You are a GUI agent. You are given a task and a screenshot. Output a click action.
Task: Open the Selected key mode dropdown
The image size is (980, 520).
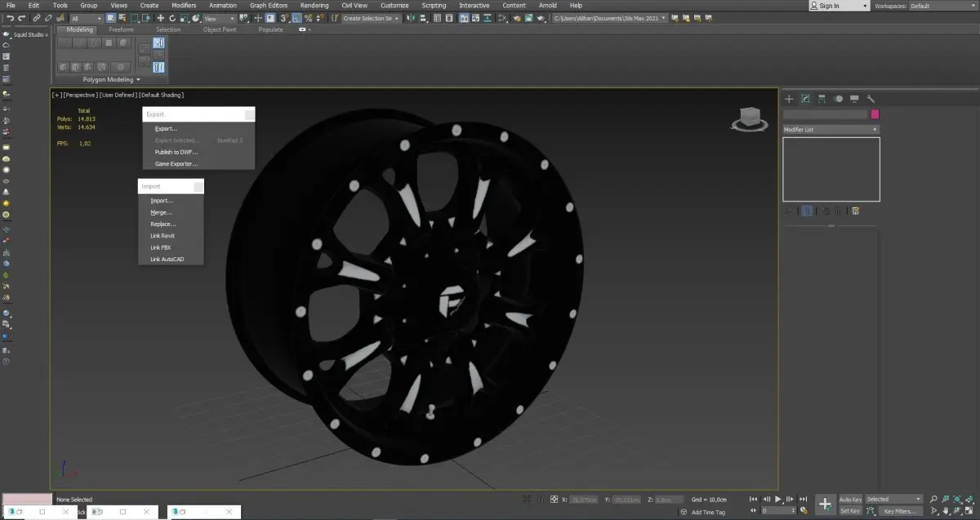[894, 500]
